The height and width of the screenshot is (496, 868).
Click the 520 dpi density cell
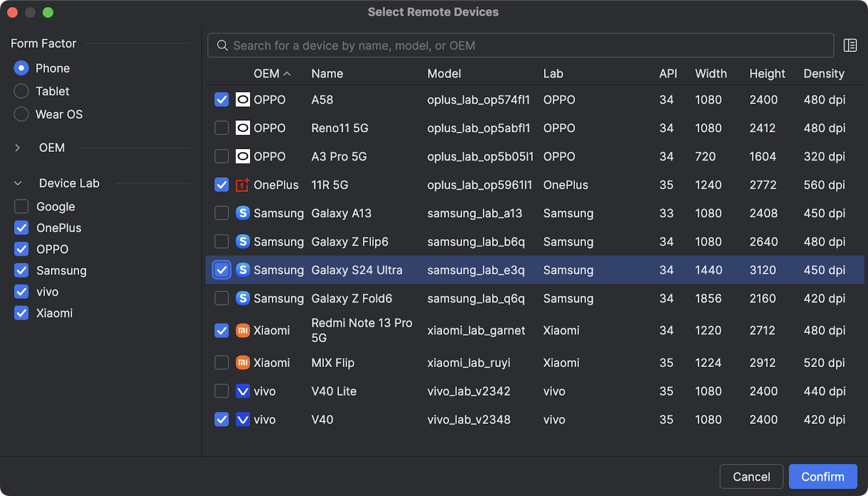click(x=824, y=363)
